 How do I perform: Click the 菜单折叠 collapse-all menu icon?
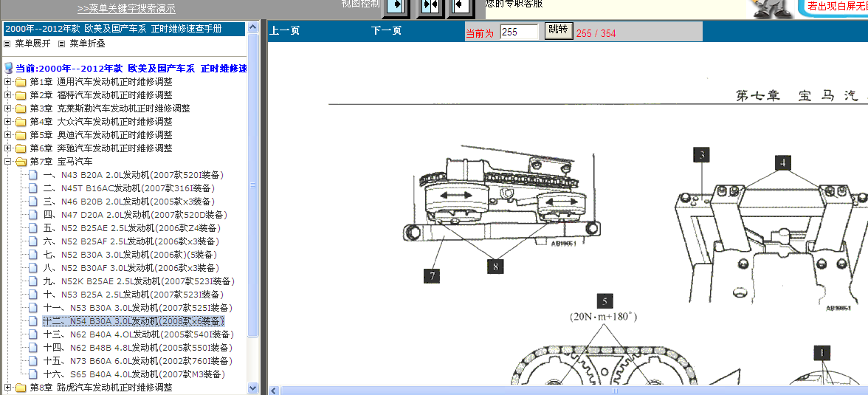coord(61,44)
